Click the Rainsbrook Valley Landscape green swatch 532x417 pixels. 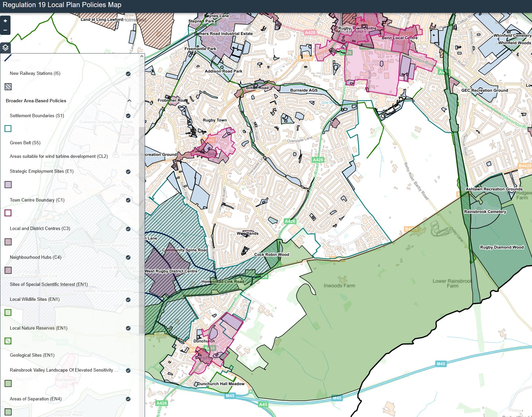point(8,383)
